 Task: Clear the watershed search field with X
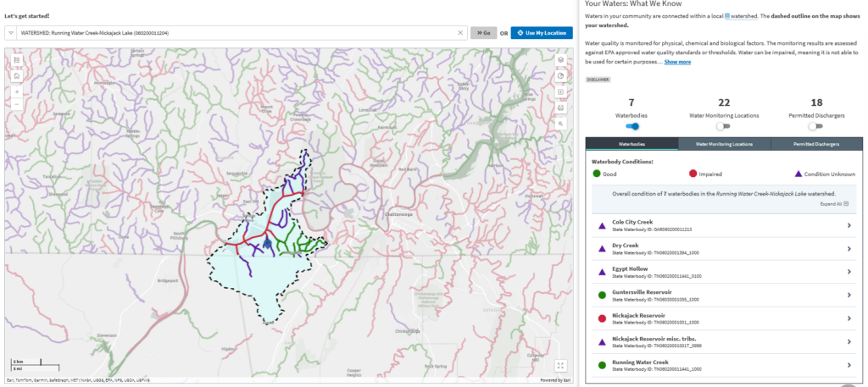click(460, 33)
